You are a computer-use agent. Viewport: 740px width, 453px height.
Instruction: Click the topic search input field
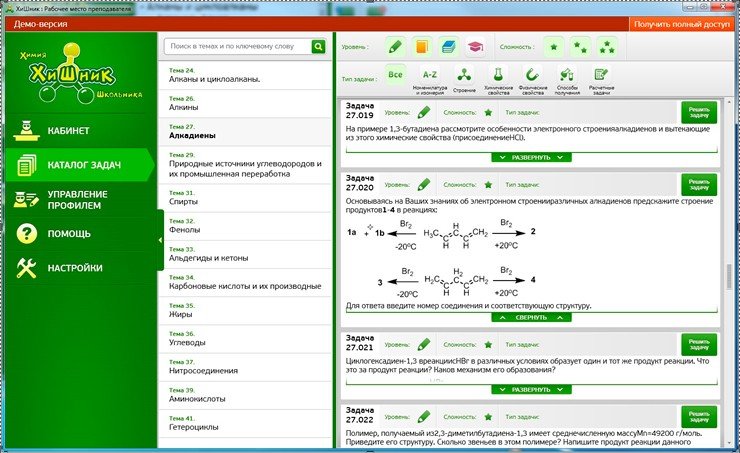(x=238, y=46)
